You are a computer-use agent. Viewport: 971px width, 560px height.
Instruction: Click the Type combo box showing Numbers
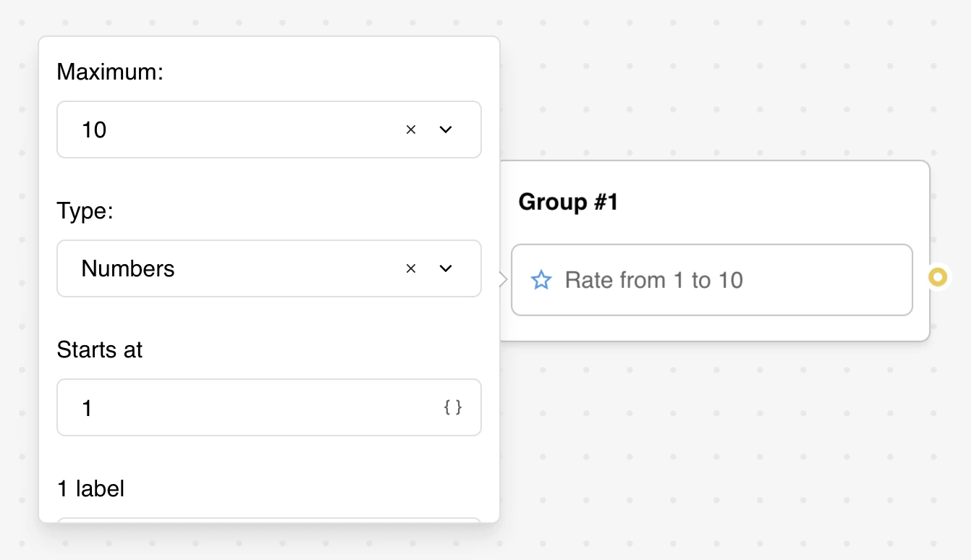[x=217, y=268]
